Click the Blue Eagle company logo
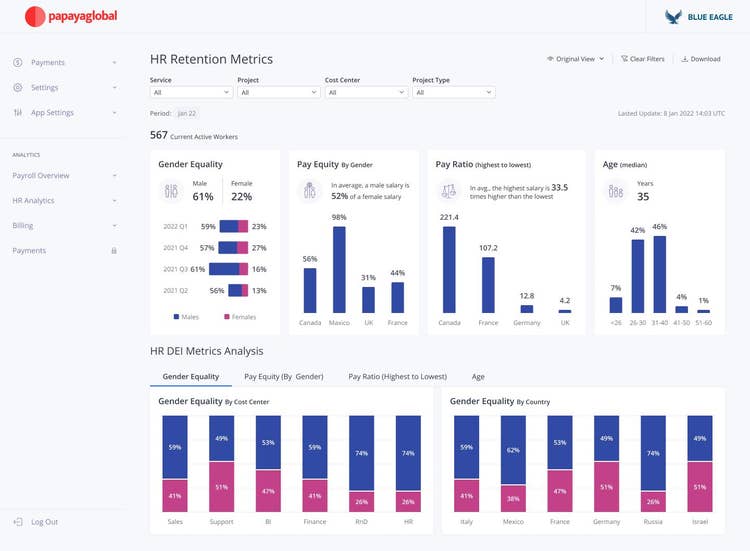The height and width of the screenshot is (551, 750). click(x=699, y=17)
